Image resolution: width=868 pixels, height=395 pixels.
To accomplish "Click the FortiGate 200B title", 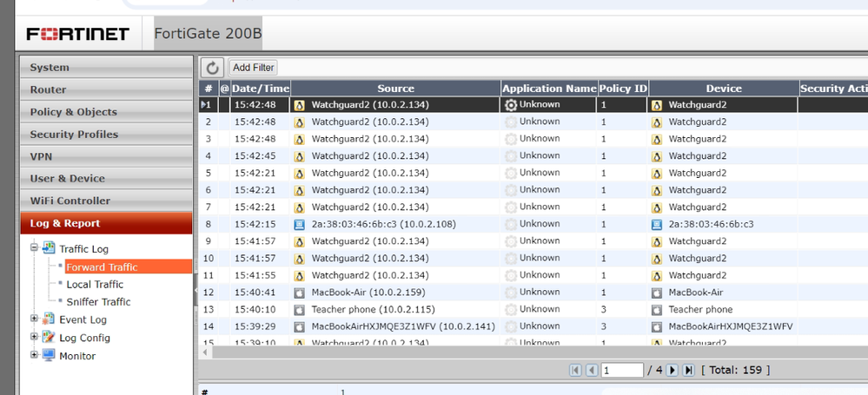I will pos(208,33).
